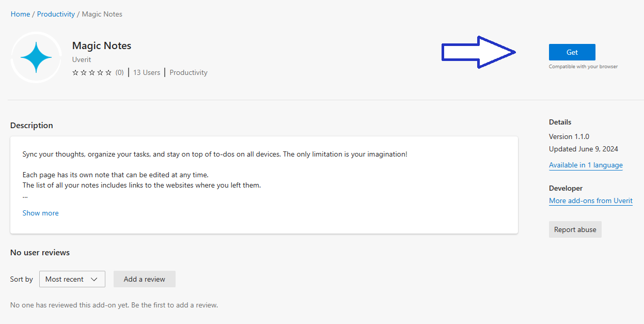Click the review count indicator (0)

click(119, 72)
